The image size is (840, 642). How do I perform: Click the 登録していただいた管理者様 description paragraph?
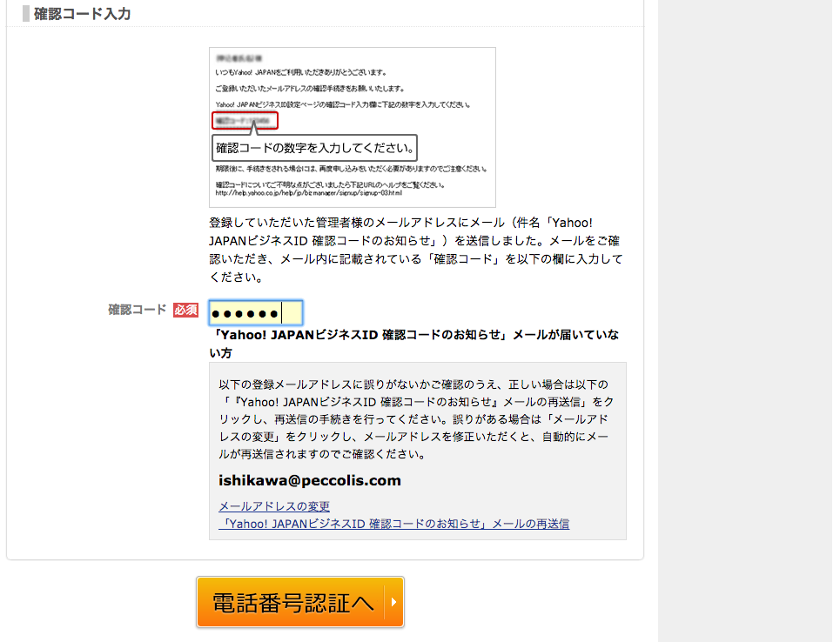pyautogui.click(x=416, y=250)
